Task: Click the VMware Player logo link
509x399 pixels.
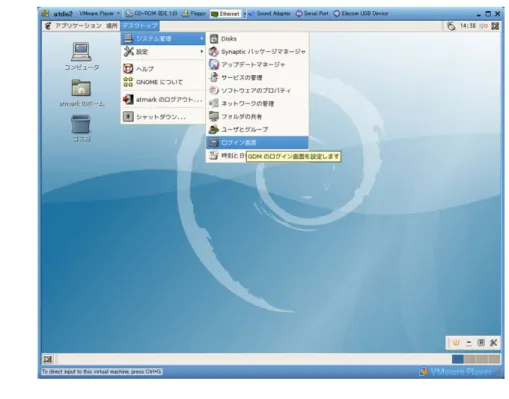Action: tap(456, 372)
